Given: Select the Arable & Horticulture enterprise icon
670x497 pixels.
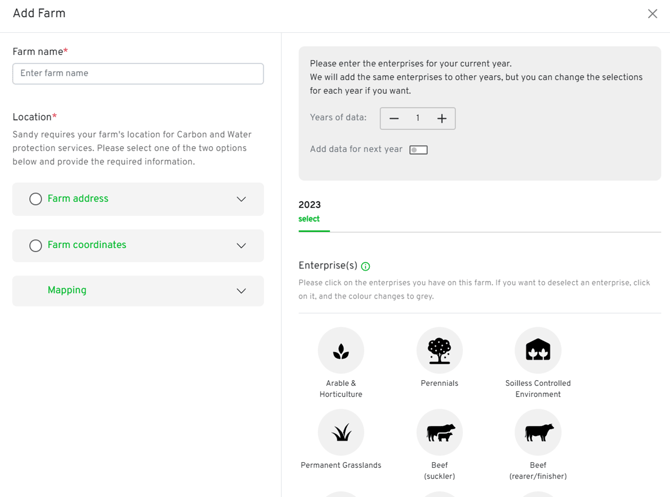Looking at the screenshot, I should [341, 351].
